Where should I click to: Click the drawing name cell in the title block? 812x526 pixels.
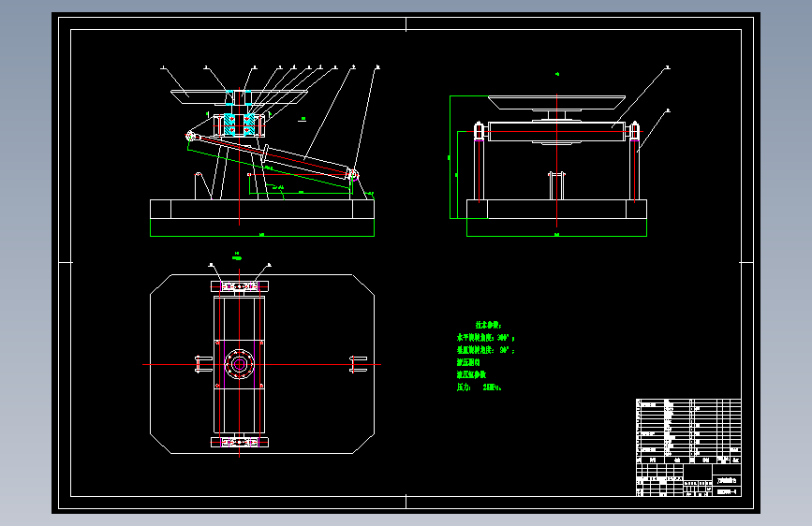point(727,480)
